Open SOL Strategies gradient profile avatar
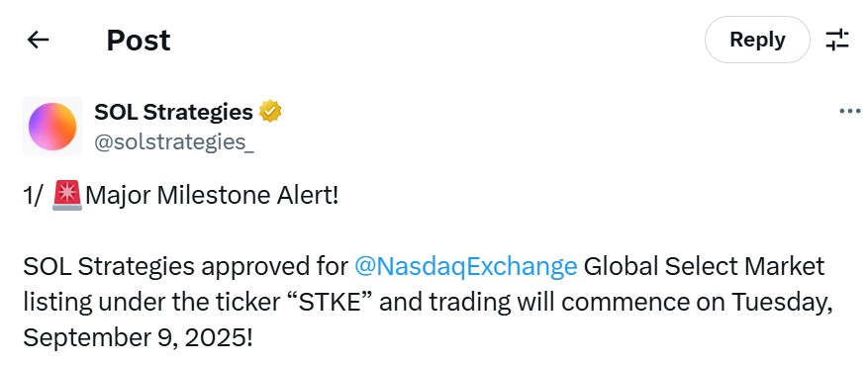The height and width of the screenshot is (365, 868). (x=52, y=126)
